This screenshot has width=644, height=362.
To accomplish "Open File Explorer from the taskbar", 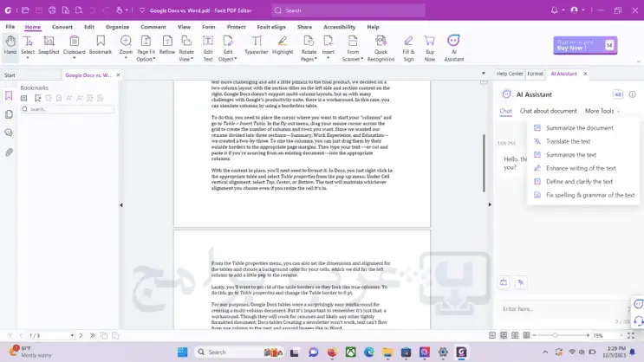I will [387, 352].
